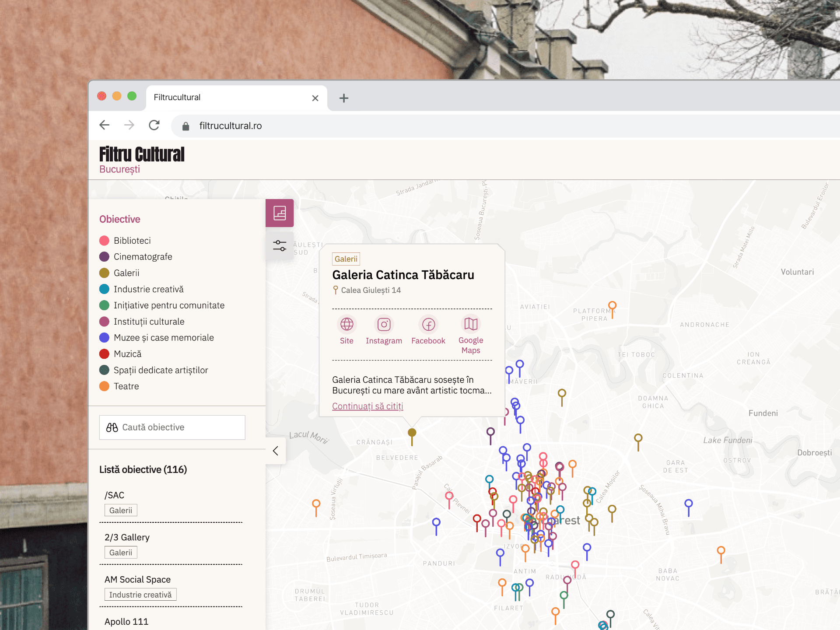The width and height of the screenshot is (840, 630).
Task: Open the gallery's Facebook icon
Action: point(428,325)
